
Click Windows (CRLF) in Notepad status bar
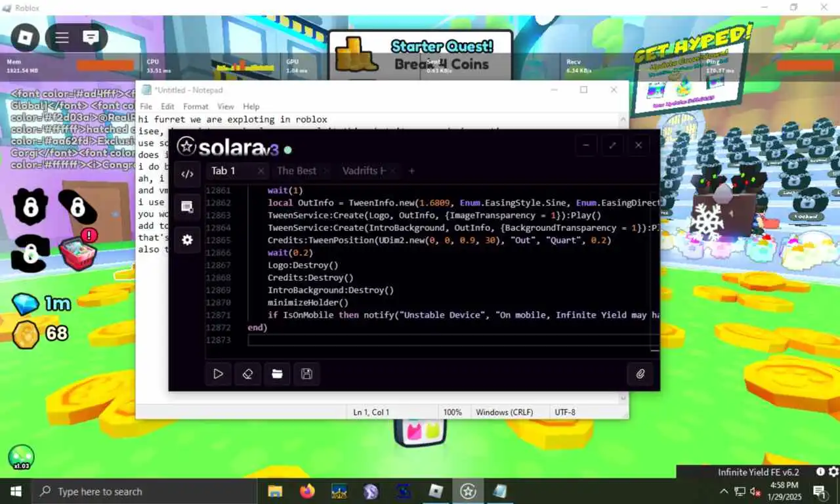coord(504,412)
